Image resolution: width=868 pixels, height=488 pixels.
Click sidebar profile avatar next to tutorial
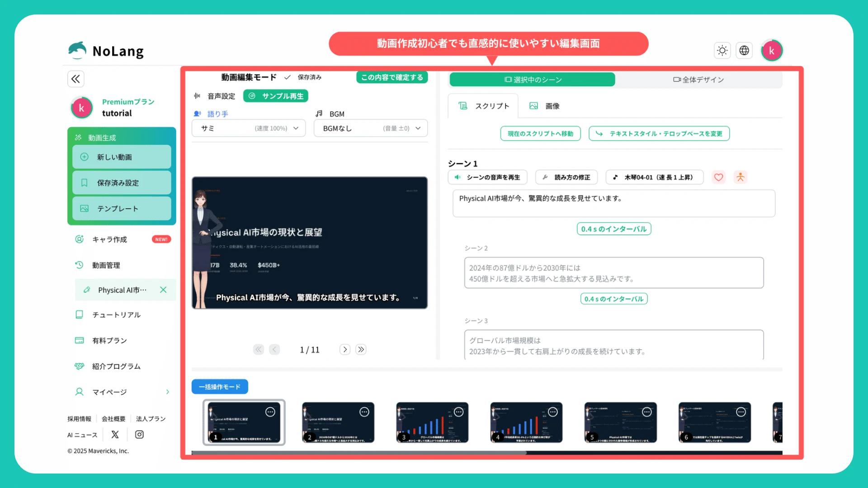coord(82,108)
